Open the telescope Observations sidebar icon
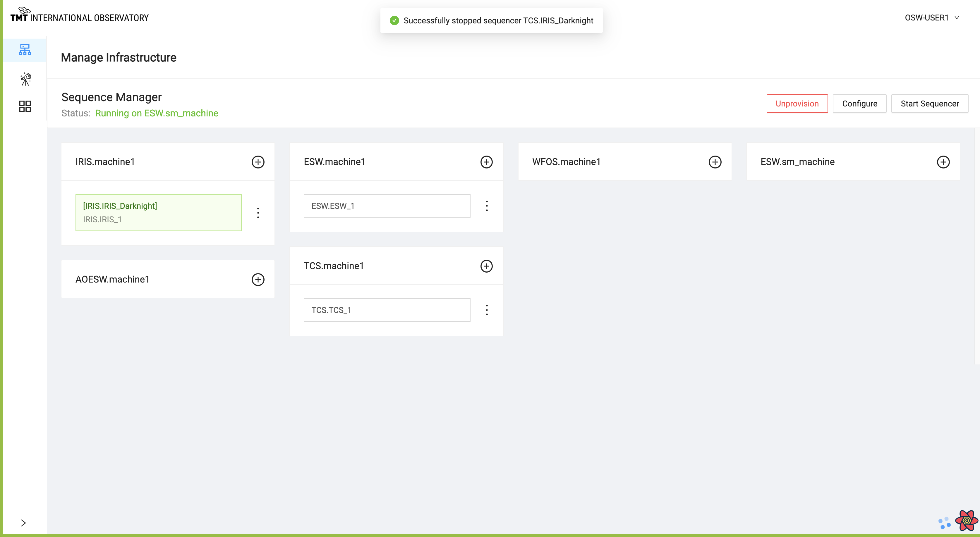This screenshot has height=537, width=980. (25, 79)
